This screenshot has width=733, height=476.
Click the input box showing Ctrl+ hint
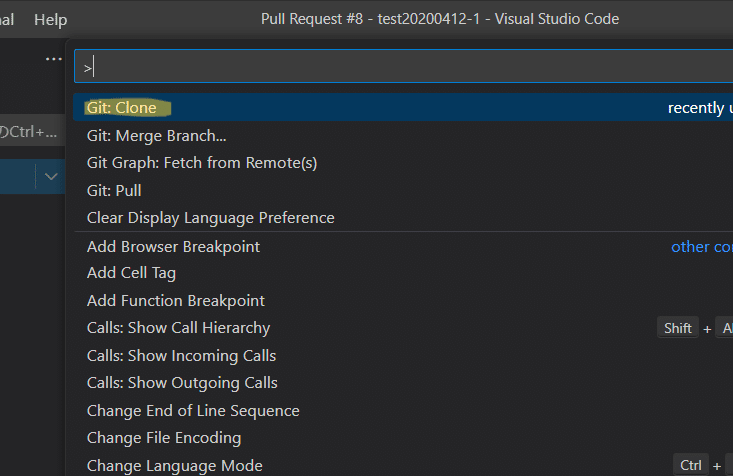tap(30, 132)
